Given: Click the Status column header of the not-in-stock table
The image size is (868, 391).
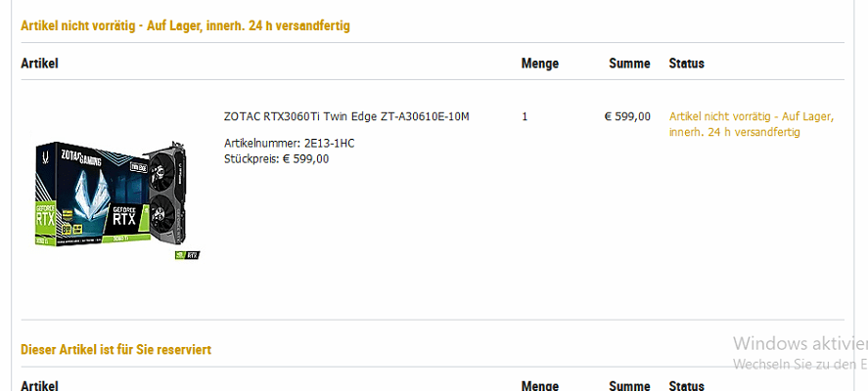Looking at the screenshot, I should point(686,64).
